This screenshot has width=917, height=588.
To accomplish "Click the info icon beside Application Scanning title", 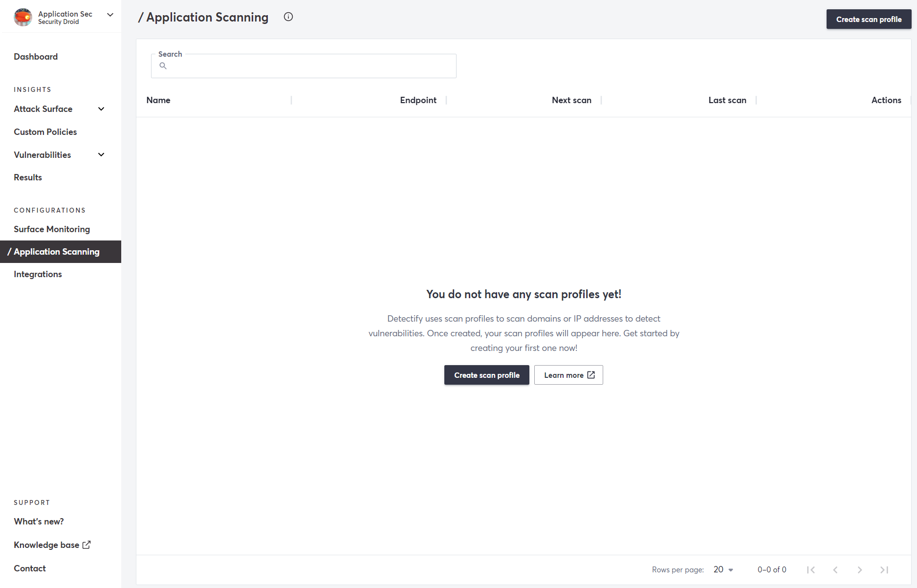I will [x=288, y=17].
